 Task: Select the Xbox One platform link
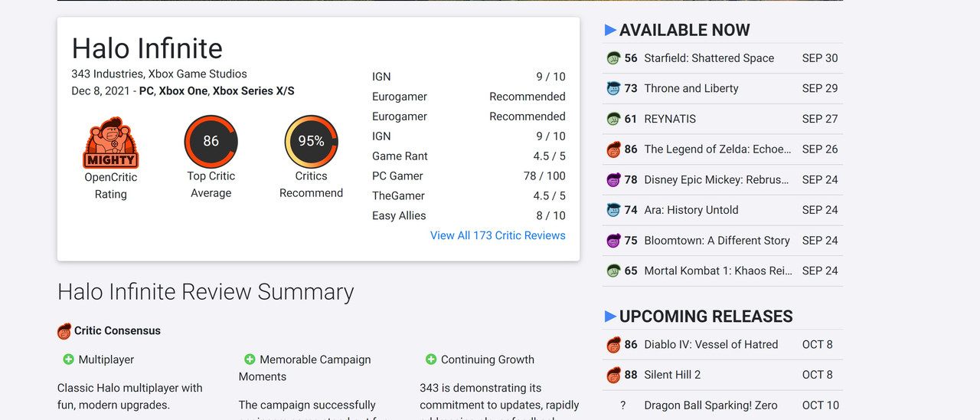(183, 91)
